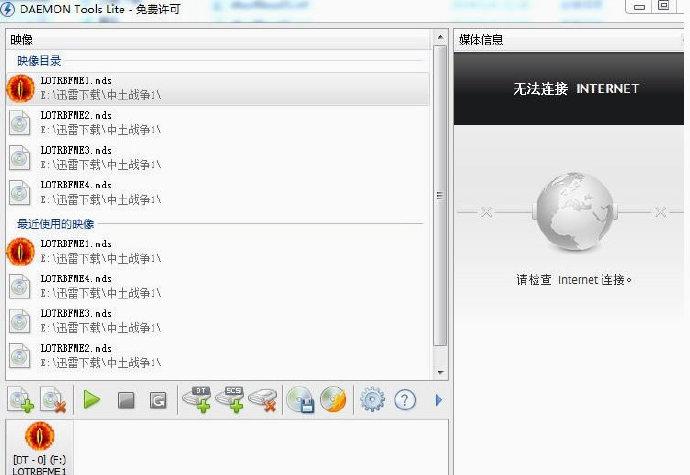Maximize the DAEMON Tools Lite window

pos(664,6)
